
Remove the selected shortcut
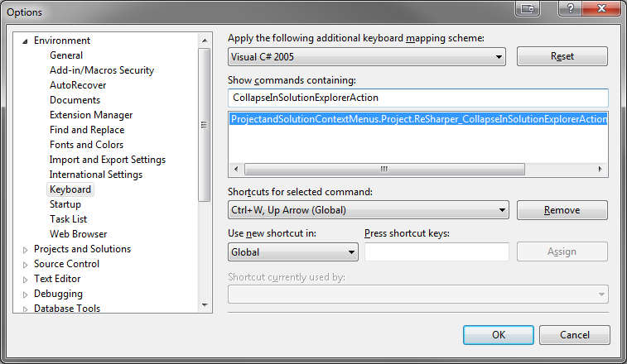click(x=562, y=210)
